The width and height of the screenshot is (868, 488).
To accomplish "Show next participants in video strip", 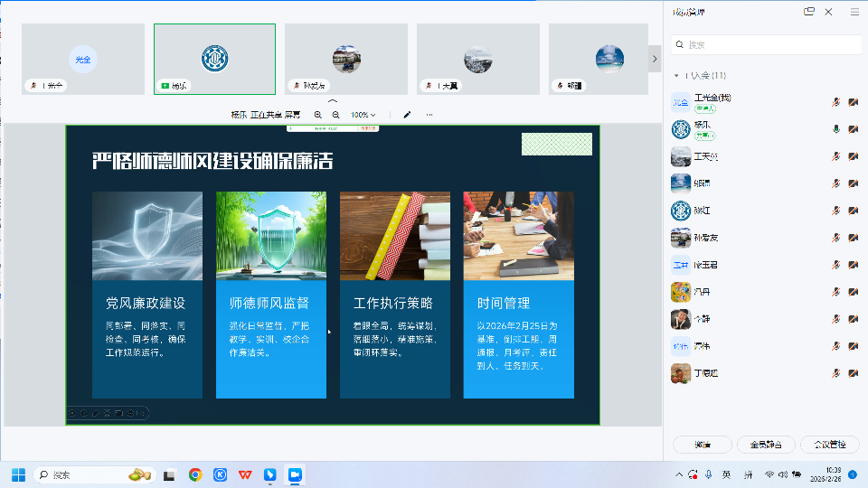I will [655, 59].
